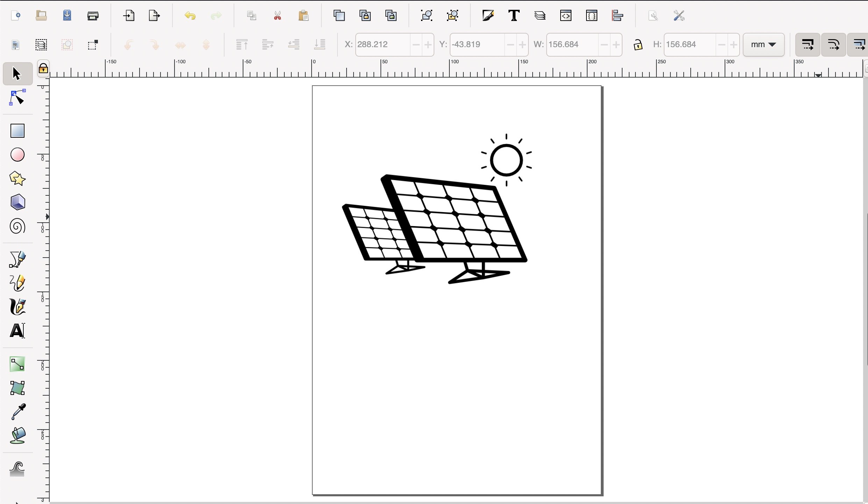868x504 pixels.
Task: Flip selection horizontally
Action: [x=180, y=45]
